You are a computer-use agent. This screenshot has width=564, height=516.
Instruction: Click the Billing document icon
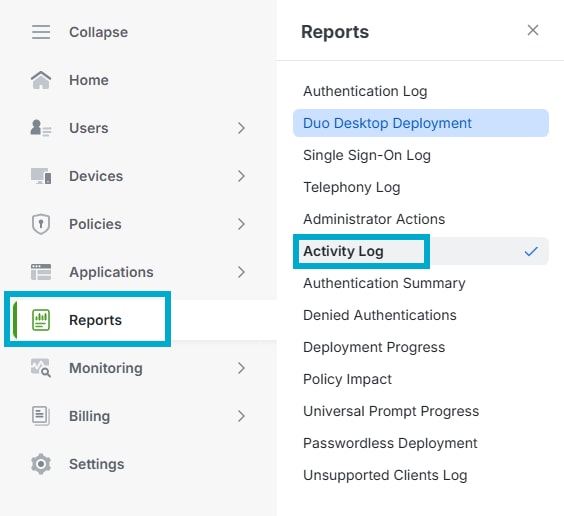41,416
